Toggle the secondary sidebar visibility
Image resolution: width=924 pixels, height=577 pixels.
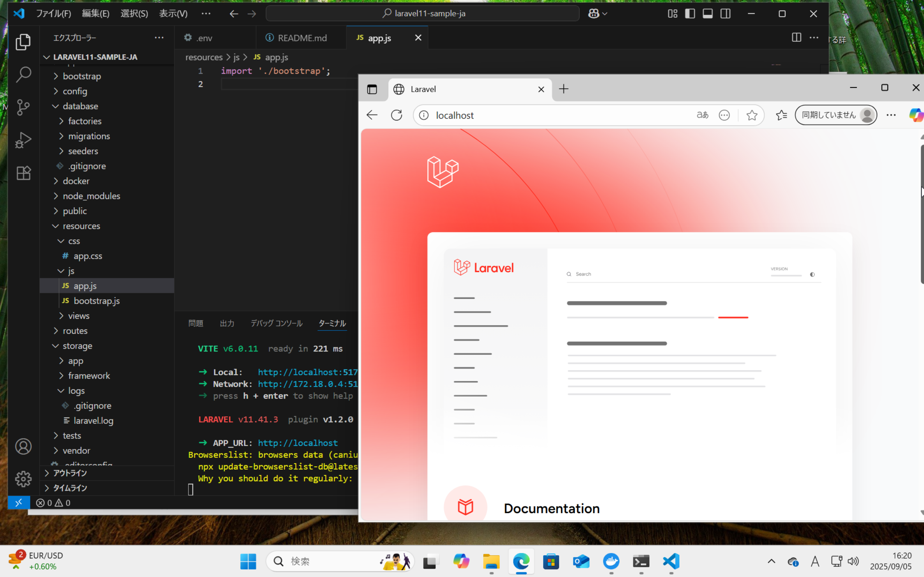coord(725,14)
